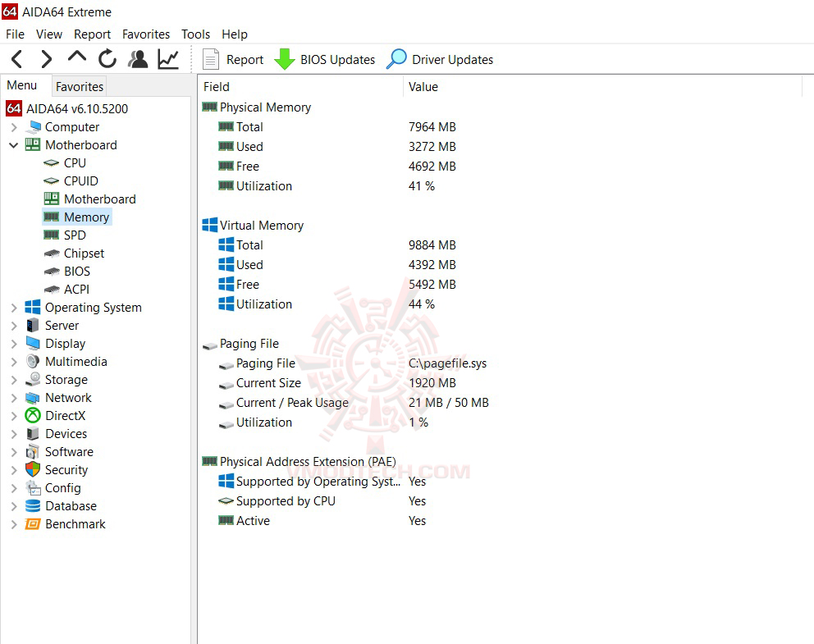Click the Database stack icon
Screen dimensions: 814x644
coord(33,506)
